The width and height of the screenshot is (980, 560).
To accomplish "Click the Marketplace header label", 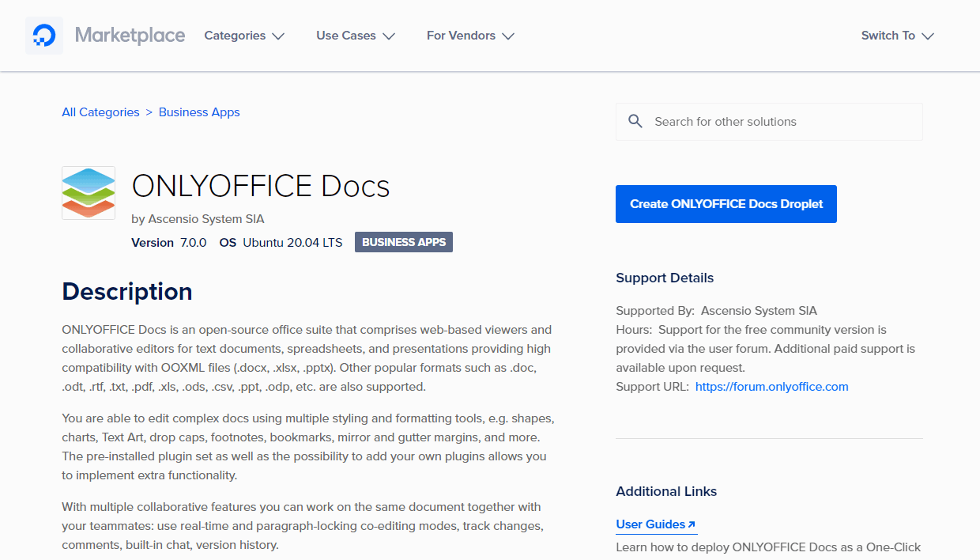I will [130, 35].
